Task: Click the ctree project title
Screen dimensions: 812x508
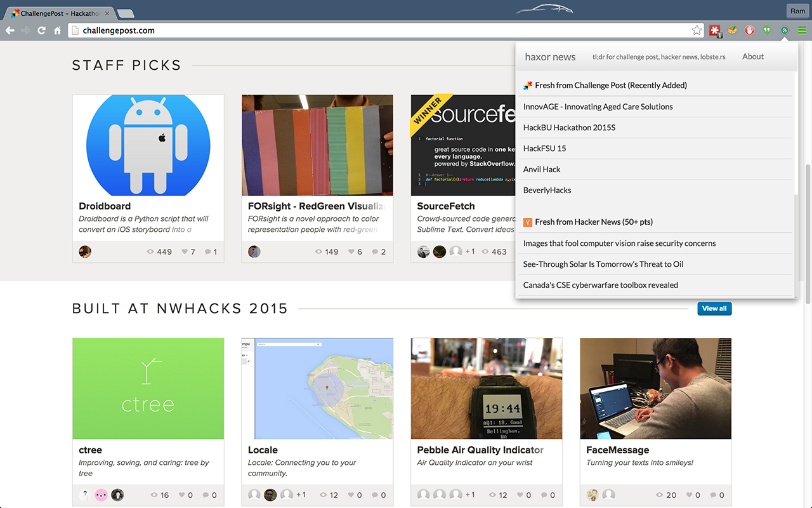Action: pyautogui.click(x=91, y=450)
